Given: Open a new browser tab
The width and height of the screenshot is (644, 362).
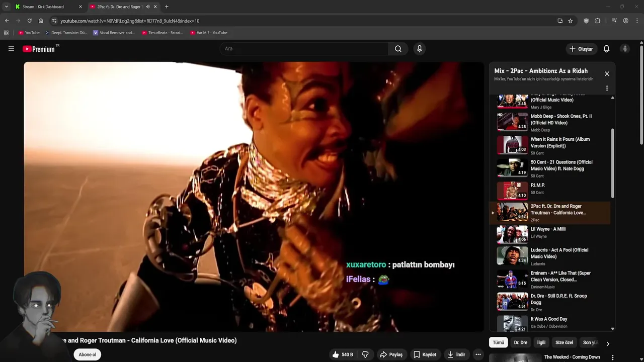Looking at the screenshot, I should 167,7.
